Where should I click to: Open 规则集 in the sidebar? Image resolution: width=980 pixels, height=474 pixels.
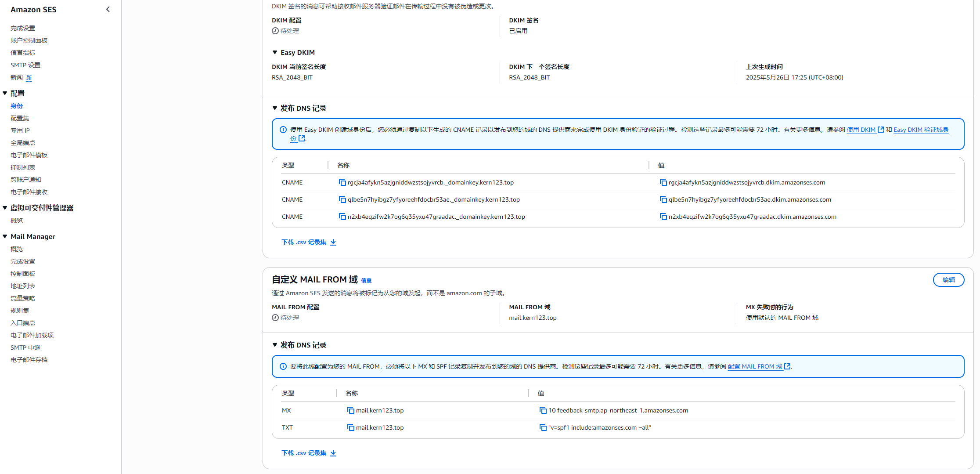point(20,311)
